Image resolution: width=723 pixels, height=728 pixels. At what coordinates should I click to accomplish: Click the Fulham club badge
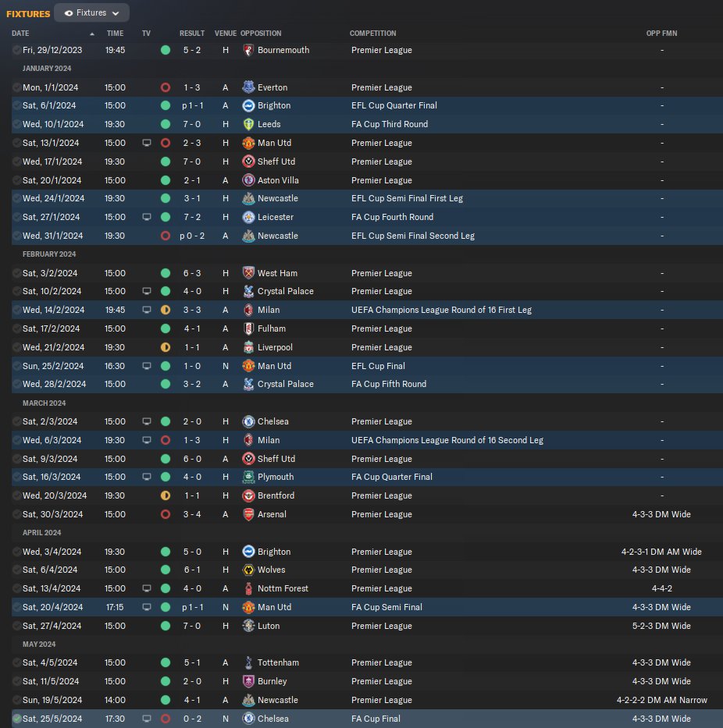[x=248, y=328]
